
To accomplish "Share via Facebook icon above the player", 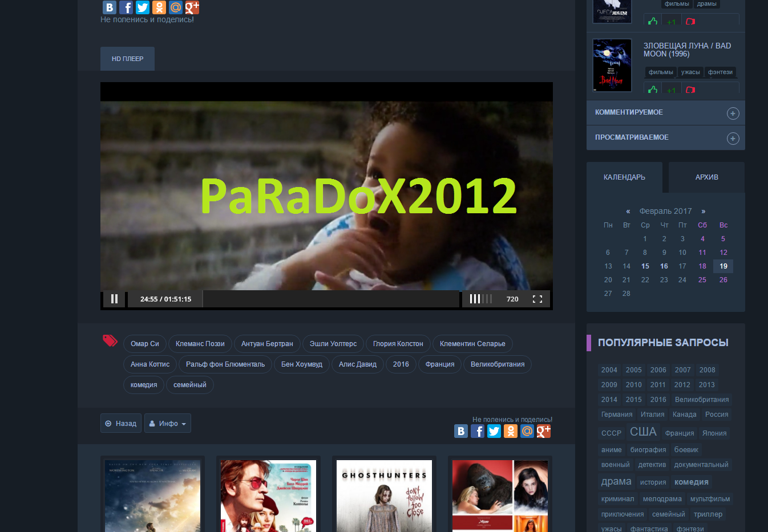I will coord(126,7).
